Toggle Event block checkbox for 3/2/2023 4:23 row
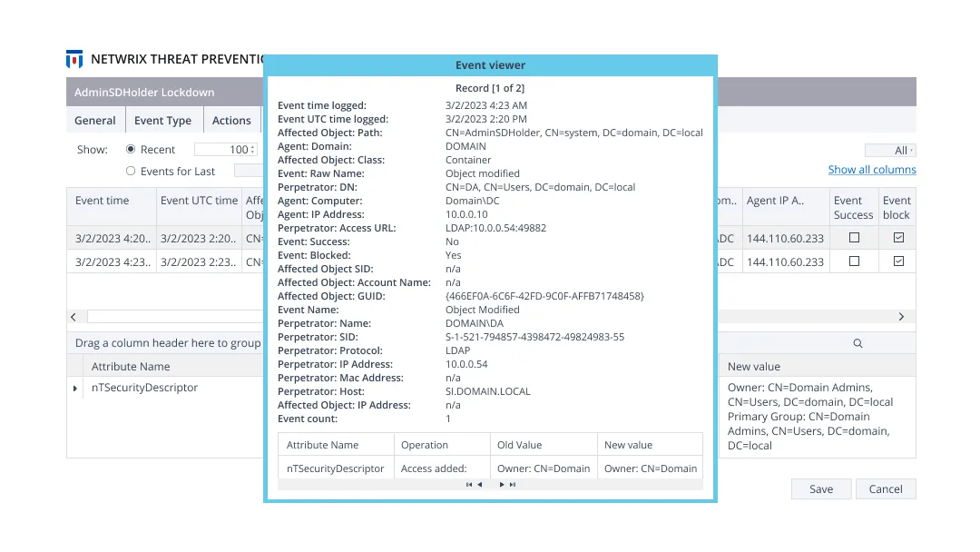The image size is (980, 552). (898, 261)
